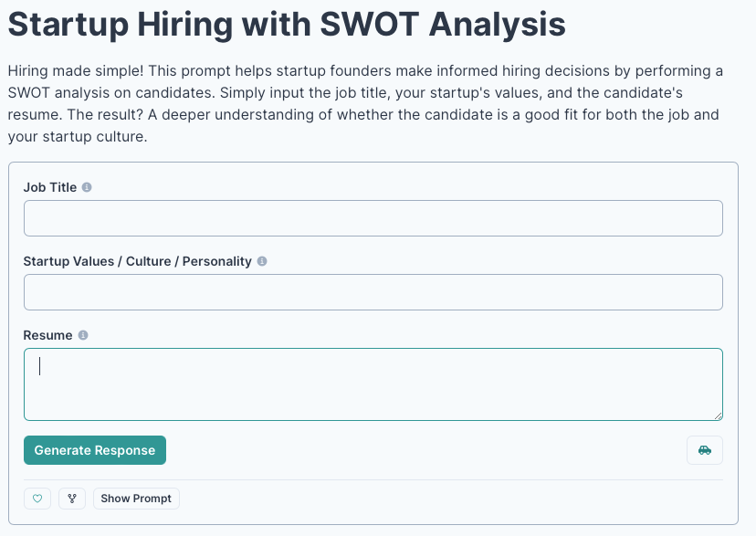Click the divider line below Generate Response
The width and height of the screenshot is (756, 536).
373,479
